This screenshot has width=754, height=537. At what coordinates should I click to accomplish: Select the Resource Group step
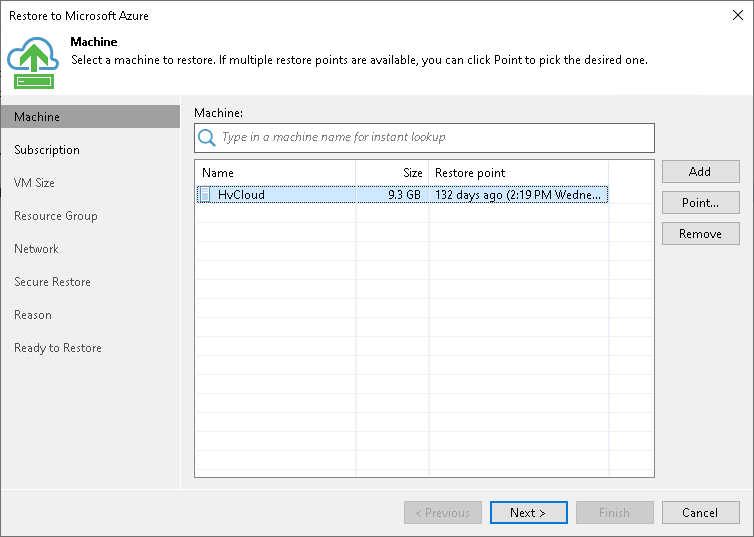pyautogui.click(x=55, y=216)
